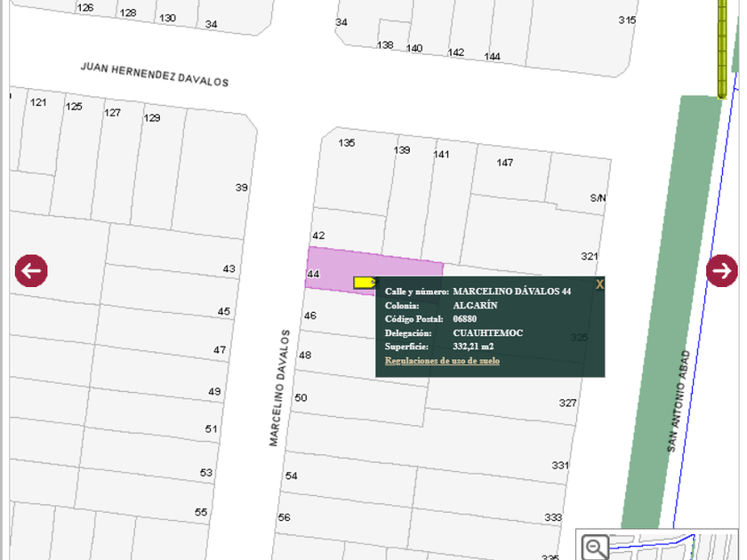Open Regulaciones de uso de suelo link
The image size is (747, 560).
442,361
